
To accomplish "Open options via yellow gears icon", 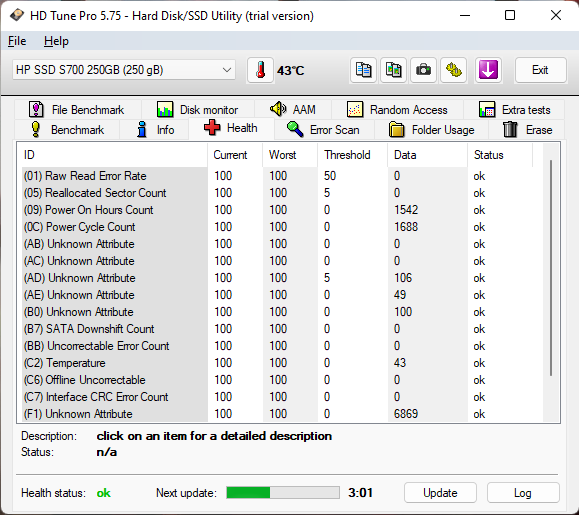I will click(453, 70).
